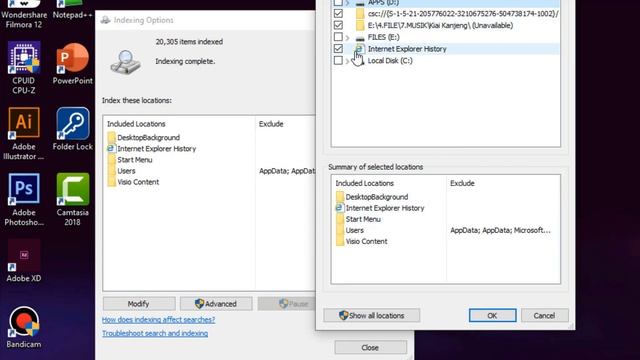Image resolution: width=640 pixels, height=360 pixels.
Task: Click Show all locations button
Action: [x=371, y=316]
